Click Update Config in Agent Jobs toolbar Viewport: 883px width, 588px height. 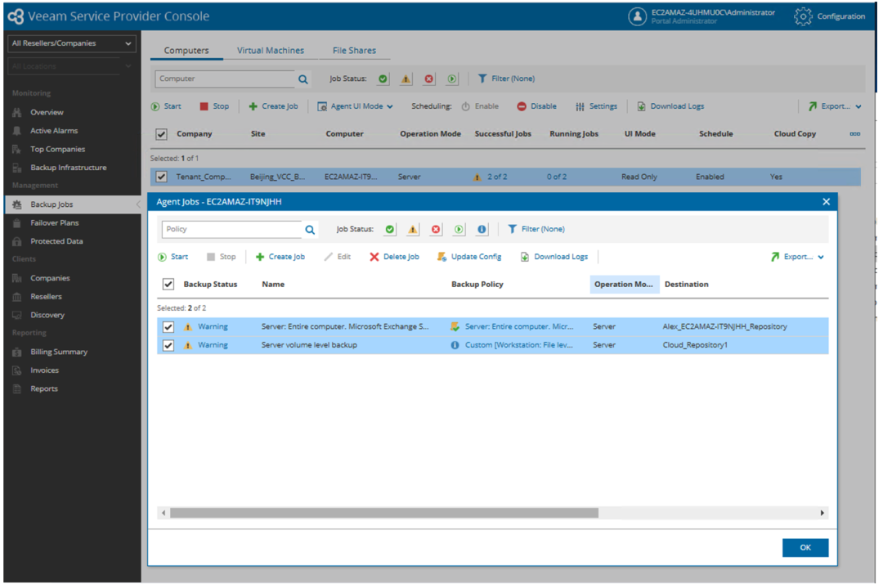tap(469, 257)
